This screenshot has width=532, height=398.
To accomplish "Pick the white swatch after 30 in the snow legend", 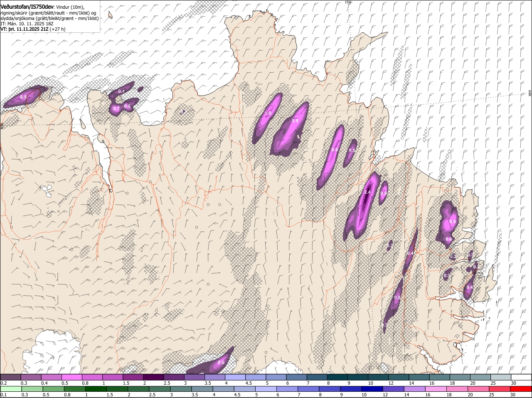I will tap(522, 377).
